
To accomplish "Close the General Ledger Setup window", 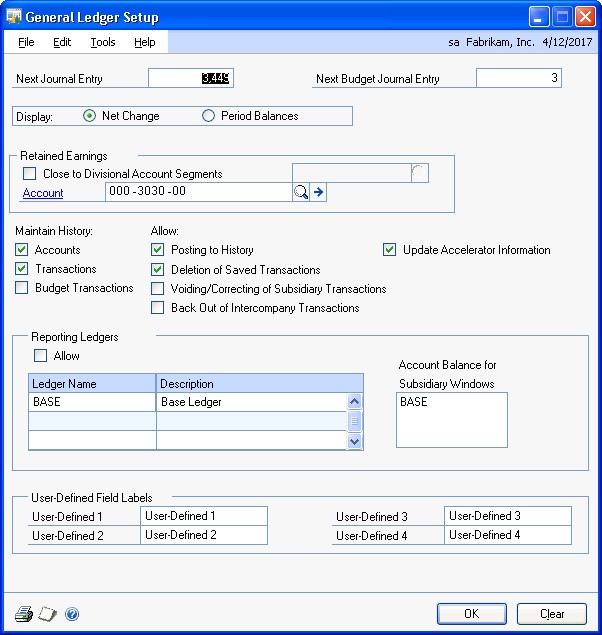I will pyautogui.click(x=585, y=17).
